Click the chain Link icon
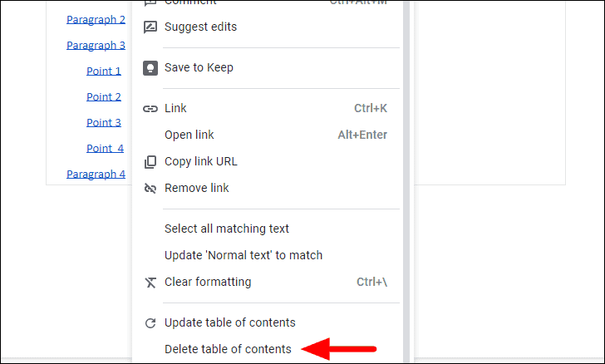 coord(150,109)
